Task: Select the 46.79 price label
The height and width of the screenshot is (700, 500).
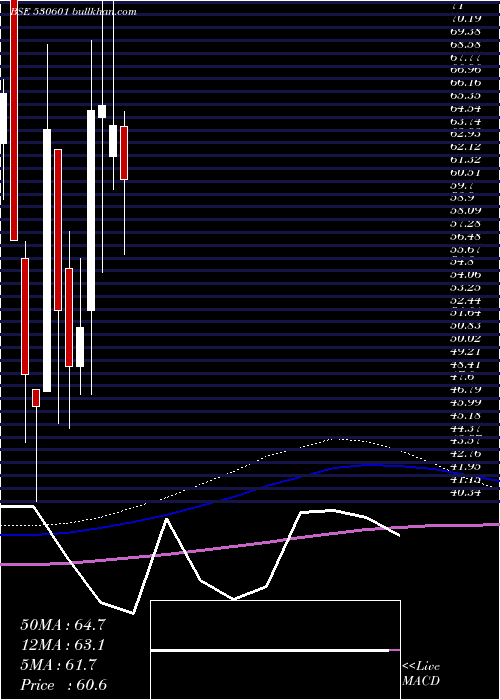Action: (x=465, y=391)
